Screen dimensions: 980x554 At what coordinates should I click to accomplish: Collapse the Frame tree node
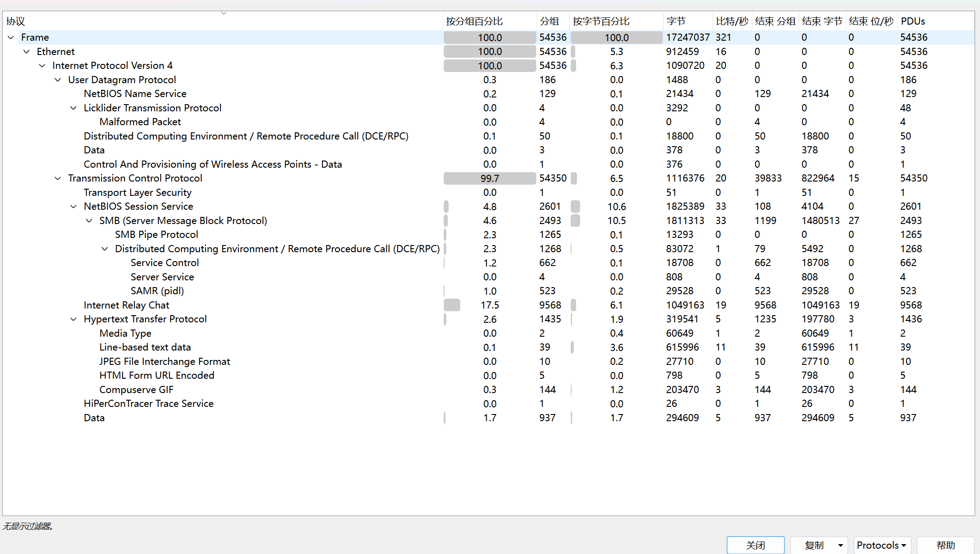(x=11, y=38)
